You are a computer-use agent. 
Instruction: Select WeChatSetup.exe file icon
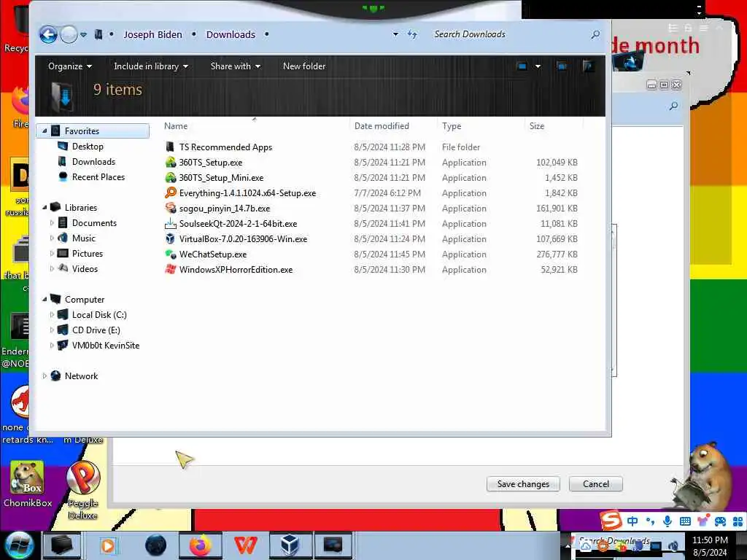coord(170,254)
